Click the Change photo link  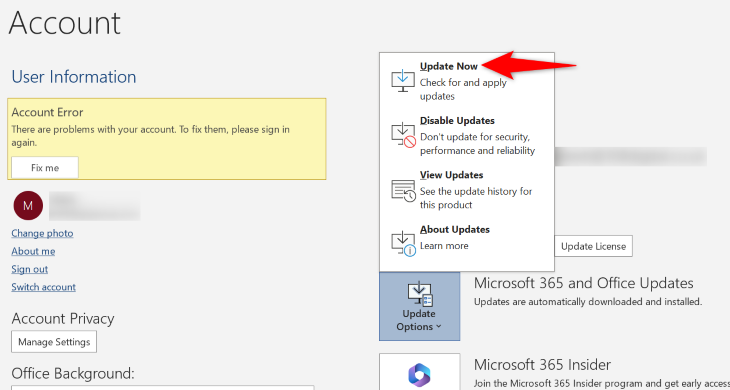[42, 233]
